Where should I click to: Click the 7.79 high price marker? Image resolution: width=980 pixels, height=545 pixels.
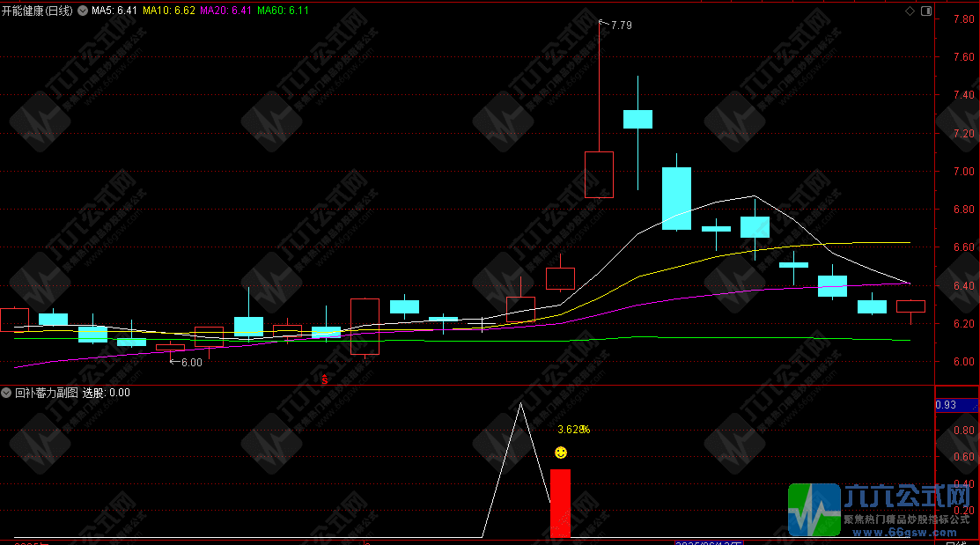[620, 26]
